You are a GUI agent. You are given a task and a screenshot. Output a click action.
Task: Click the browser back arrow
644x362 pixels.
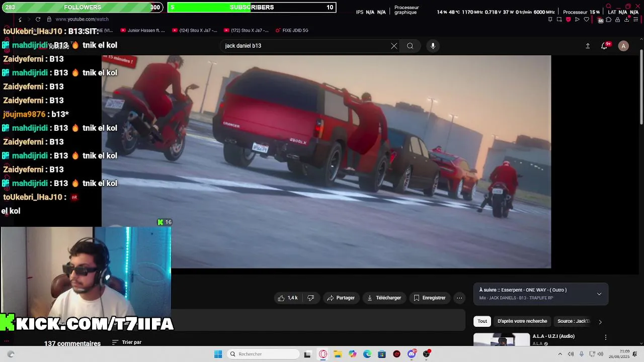[20, 20]
